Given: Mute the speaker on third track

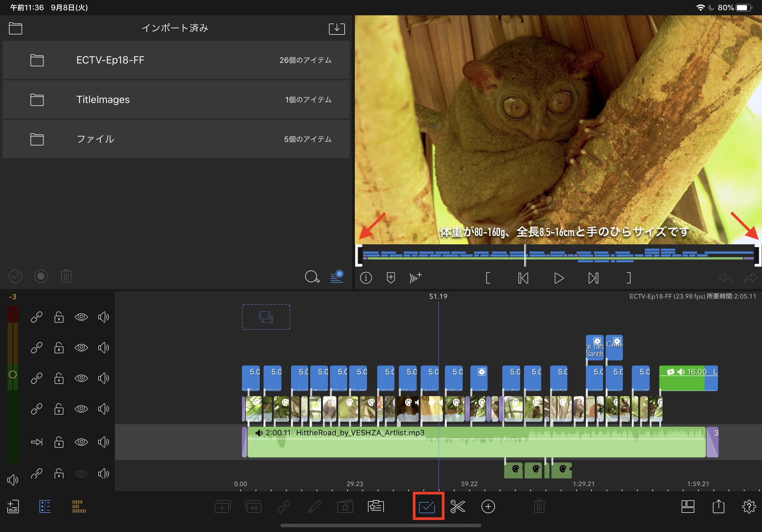Looking at the screenshot, I should point(103,378).
